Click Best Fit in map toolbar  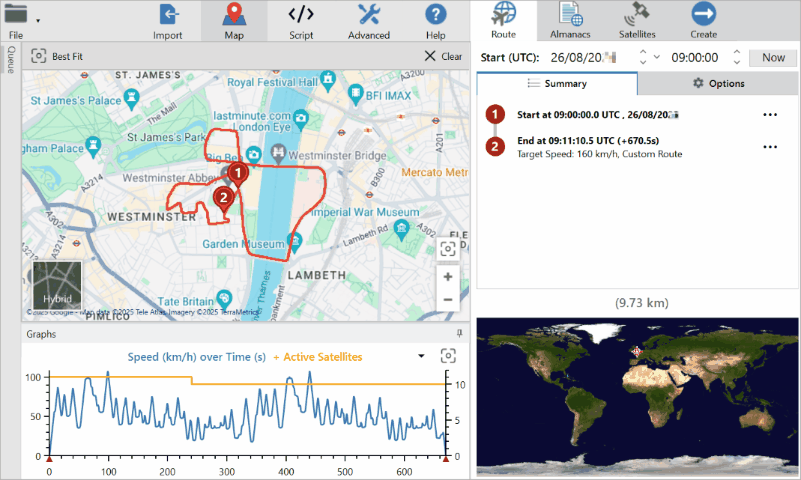pyautogui.click(x=57, y=56)
